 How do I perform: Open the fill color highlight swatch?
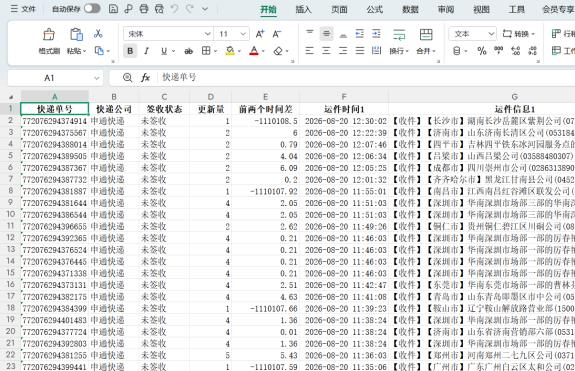[x=230, y=51]
